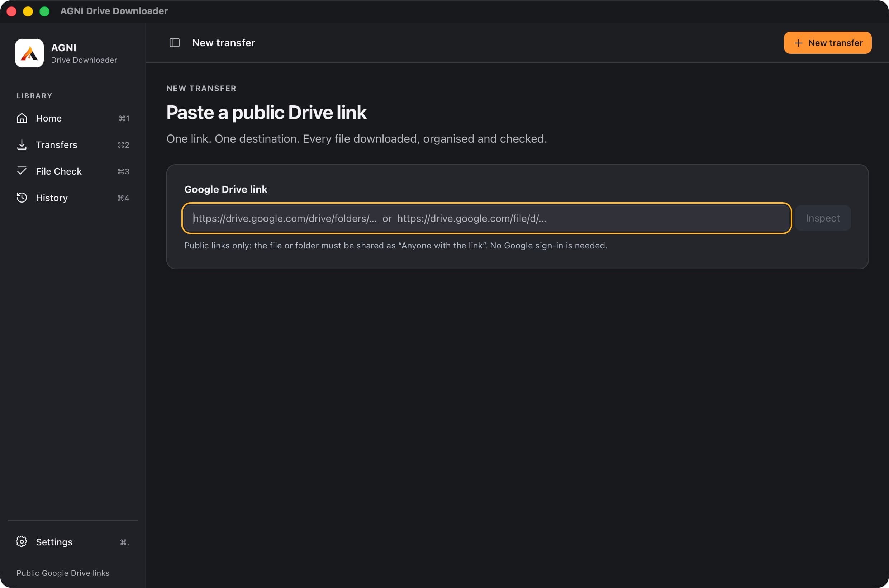Click the File Check checkmark icon

click(x=22, y=171)
